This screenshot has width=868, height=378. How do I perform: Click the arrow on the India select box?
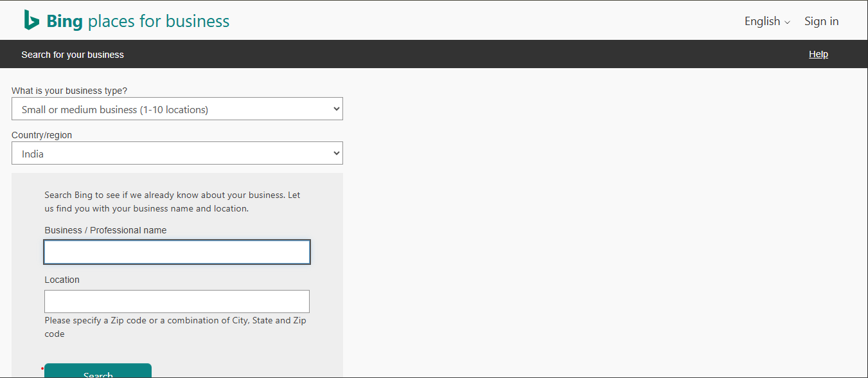tap(336, 153)
